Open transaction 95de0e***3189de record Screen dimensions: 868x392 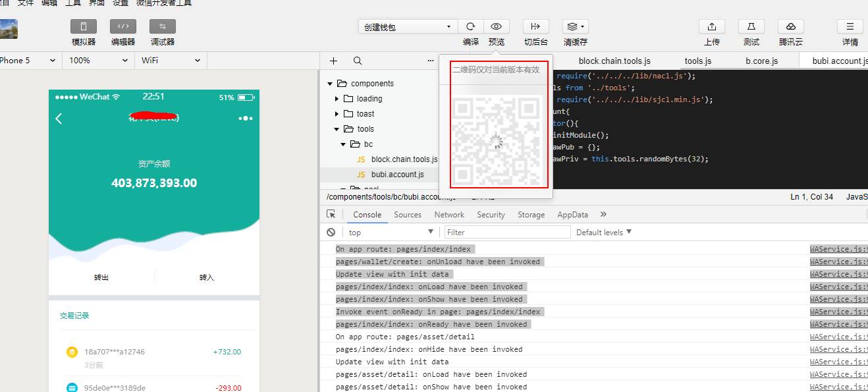(154, 387)
